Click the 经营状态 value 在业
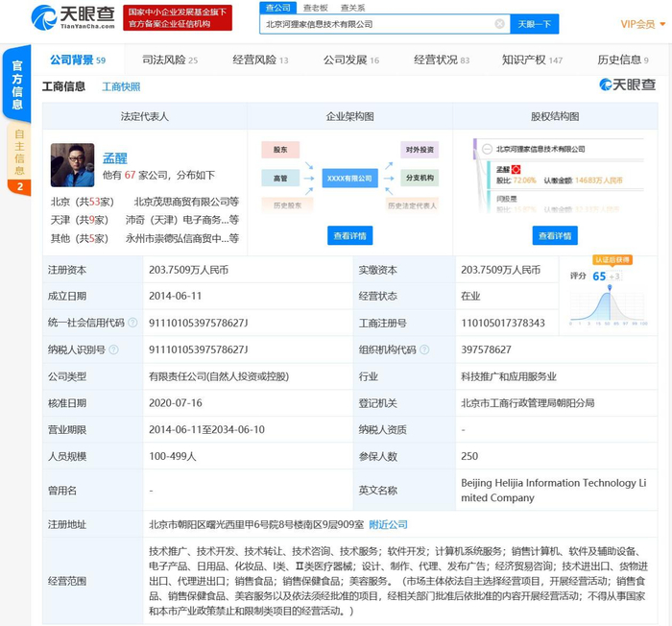This screenshot has width=672, height=626. pyautogui.click(x=470, y=296)
